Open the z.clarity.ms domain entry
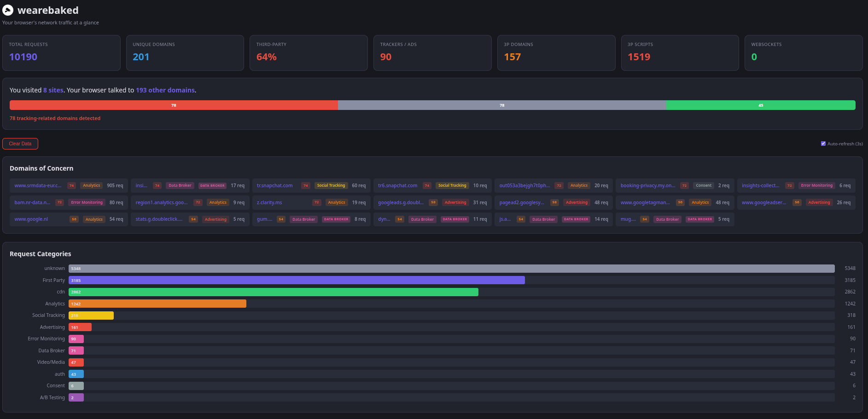 click(311, 202)
